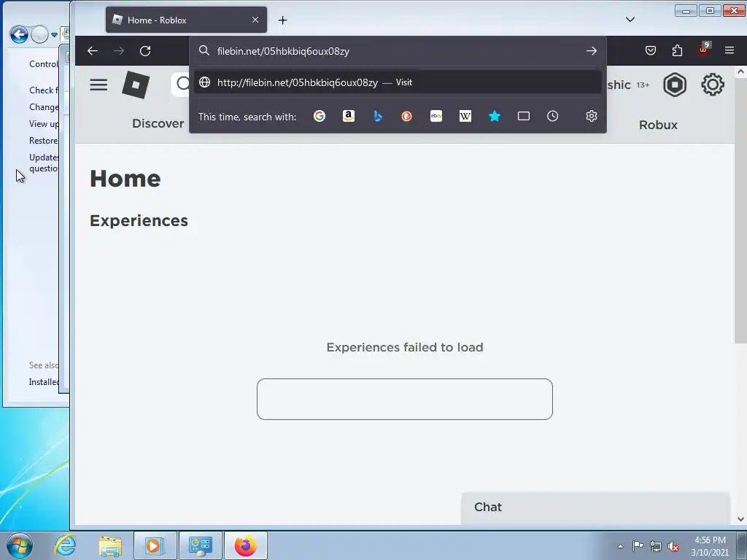This screenshot has width=747, height=560.
Task: Search this time with eBay
Action: tap(436, 116)
